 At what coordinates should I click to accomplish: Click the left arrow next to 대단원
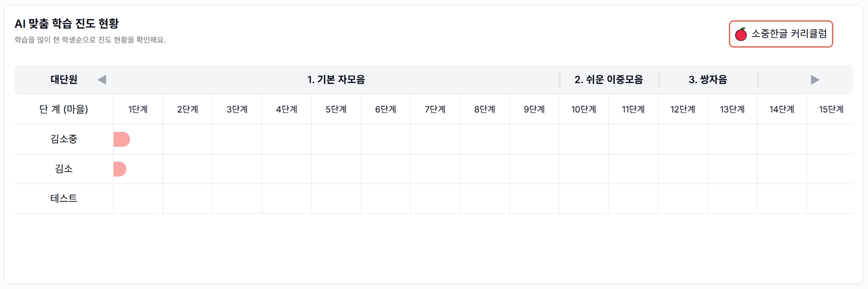click(x=102, y=80)
